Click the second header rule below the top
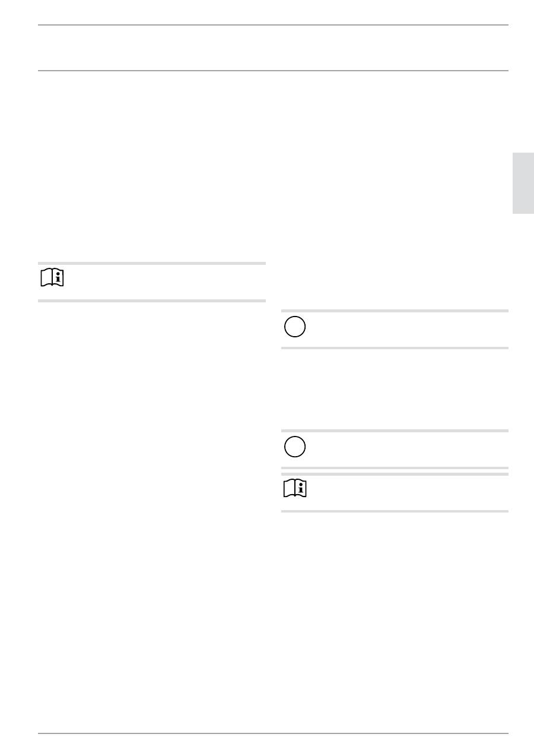 point(273,71)
